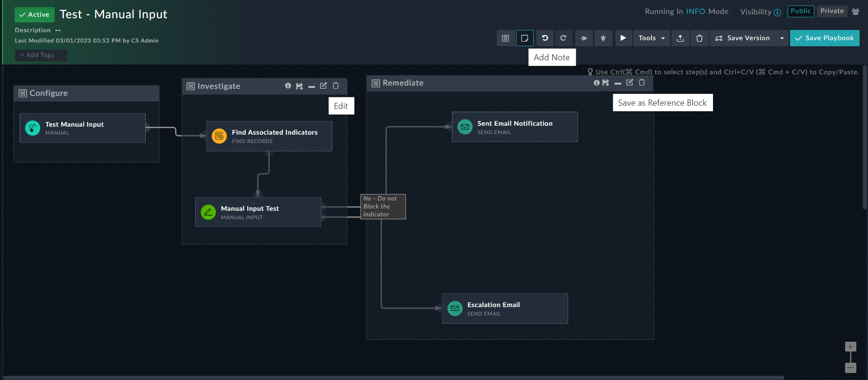The width and height of the screenshot is (868, 380).
Task: Save Remediate block as reference block
Action: 606,83
